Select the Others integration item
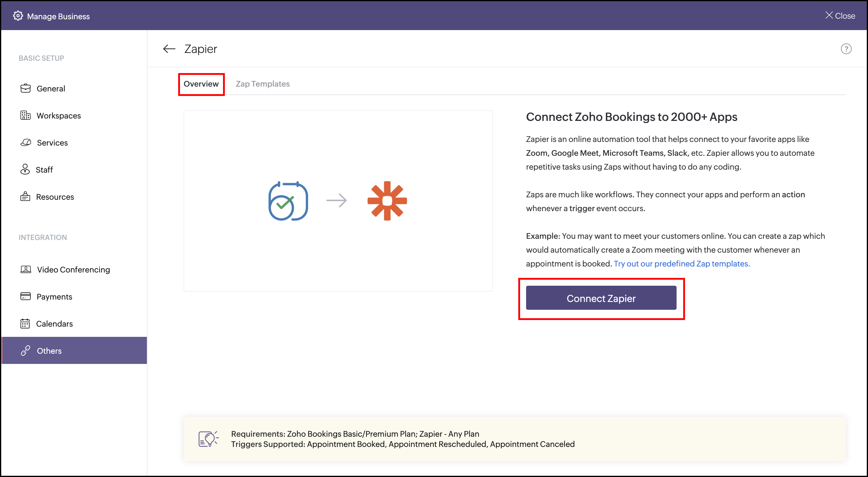This screenshot has height=477, width=868. click(x=49, y=351)
